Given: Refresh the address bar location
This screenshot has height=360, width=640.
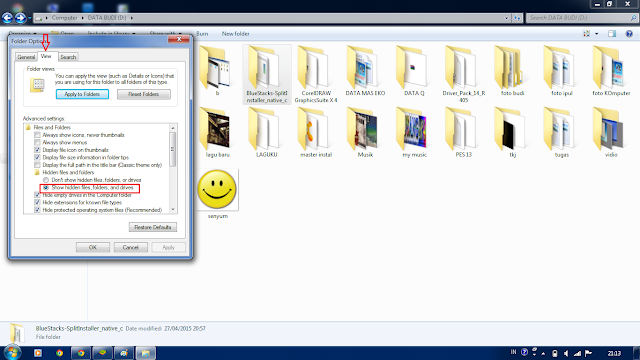Looking at the screenshot, I should 518,18.
